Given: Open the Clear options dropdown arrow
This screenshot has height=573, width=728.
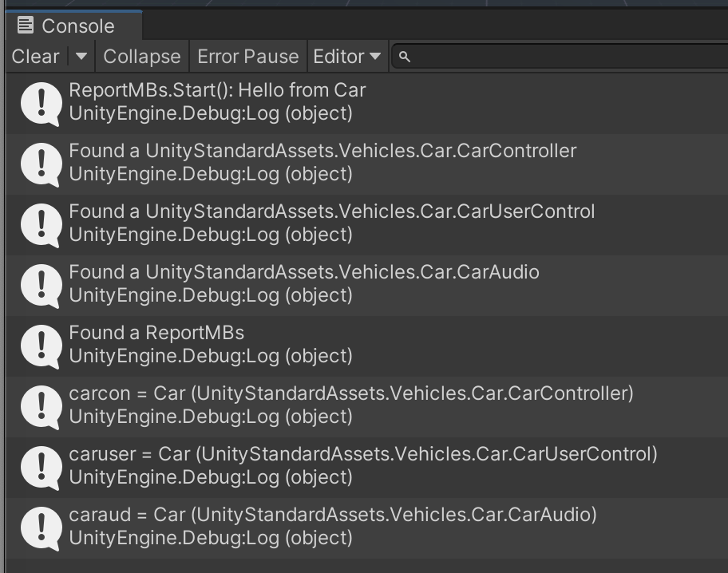Looking at the screenshot, I should point(81,57).
